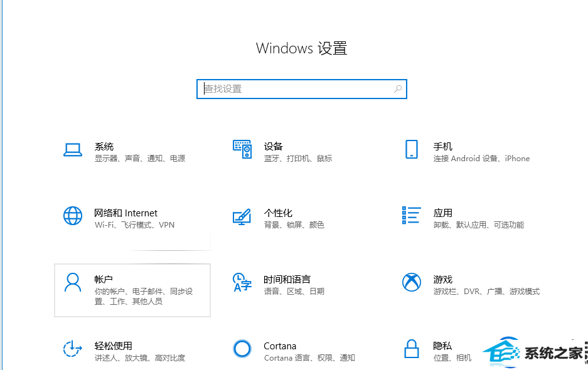Open 隐私 settings title
This screenshot has width=588, height=370.
(x=442, y=346)
